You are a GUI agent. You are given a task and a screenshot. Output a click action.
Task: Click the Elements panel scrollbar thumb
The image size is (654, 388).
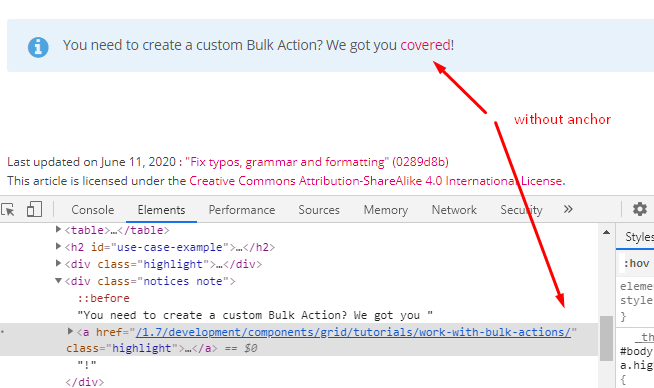coord(606,338)
